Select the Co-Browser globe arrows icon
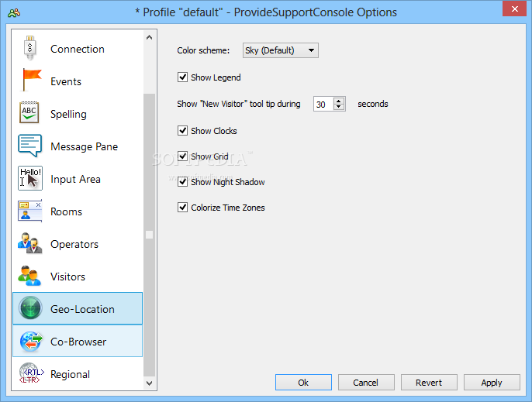Screen dimensions: 532x402 point(31,342)
